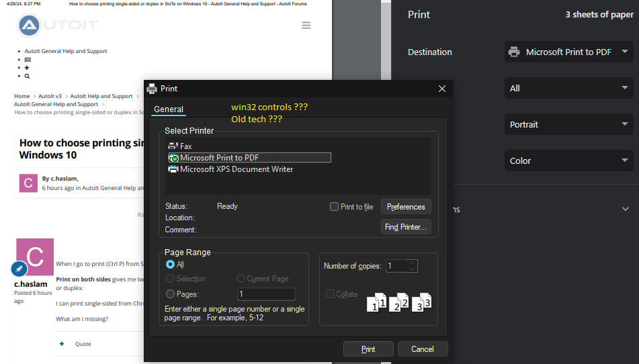
Task: Click the pink C avatar next to By c.haslam
Action: coord(28,183)
